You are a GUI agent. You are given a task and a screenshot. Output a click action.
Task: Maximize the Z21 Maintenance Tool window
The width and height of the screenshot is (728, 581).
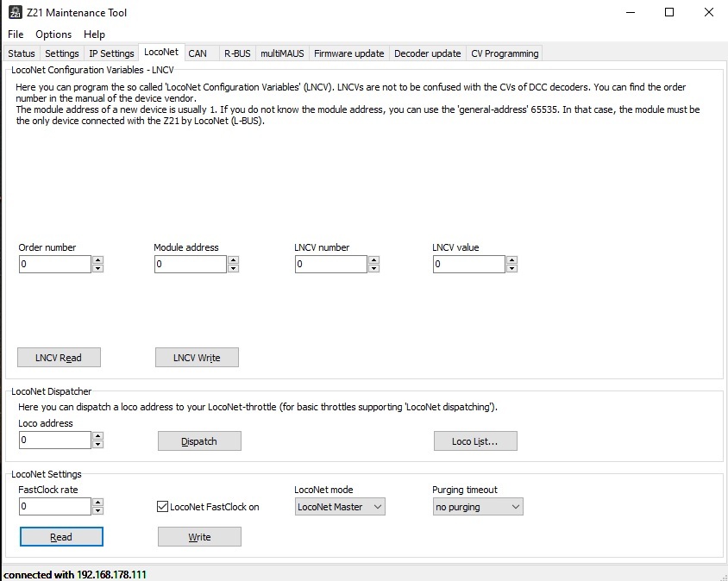669,13
